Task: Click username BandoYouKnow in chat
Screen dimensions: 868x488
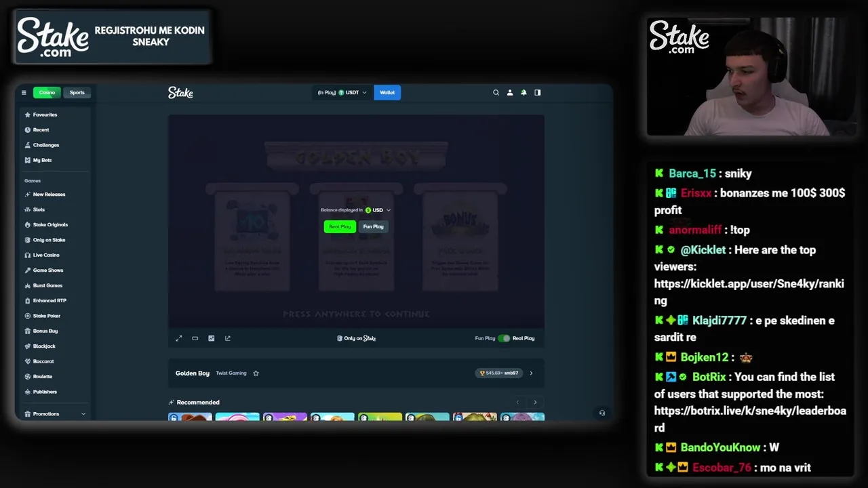Action: pyautogui.click(x=720, y=447)
